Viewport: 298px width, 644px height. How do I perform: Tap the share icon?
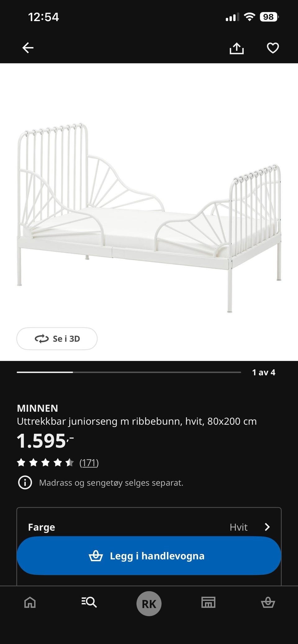(237, 48)
